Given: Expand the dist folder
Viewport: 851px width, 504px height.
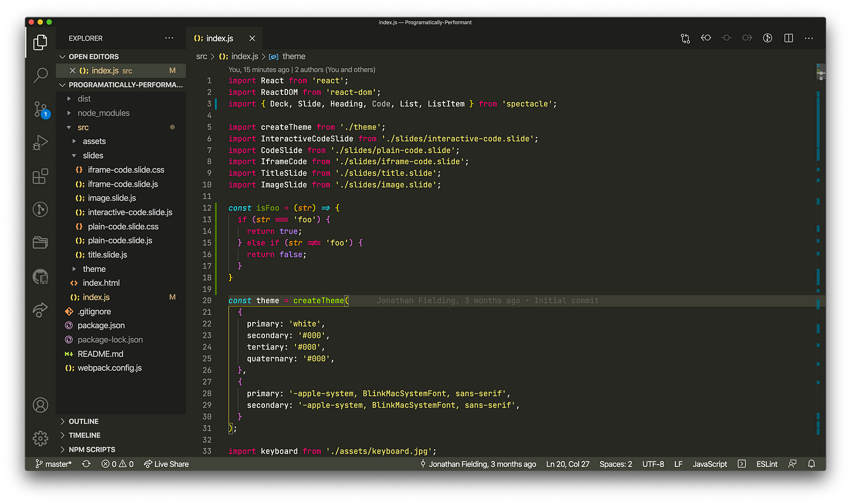Looking at the screenshot, I should (x=120, y=98).
